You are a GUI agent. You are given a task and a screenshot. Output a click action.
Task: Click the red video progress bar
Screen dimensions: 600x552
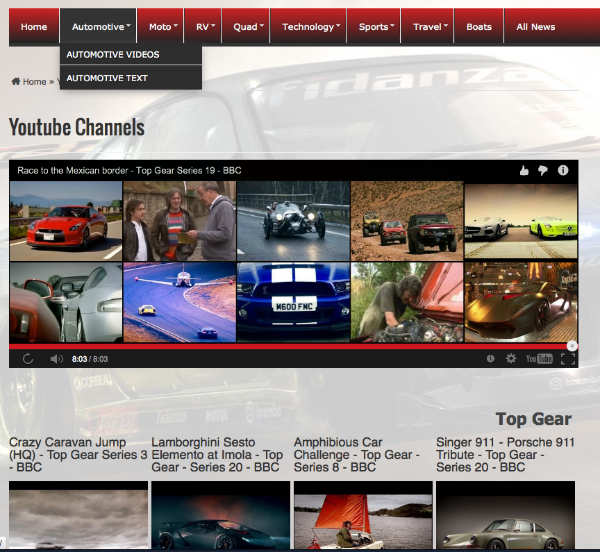(290, 346)
